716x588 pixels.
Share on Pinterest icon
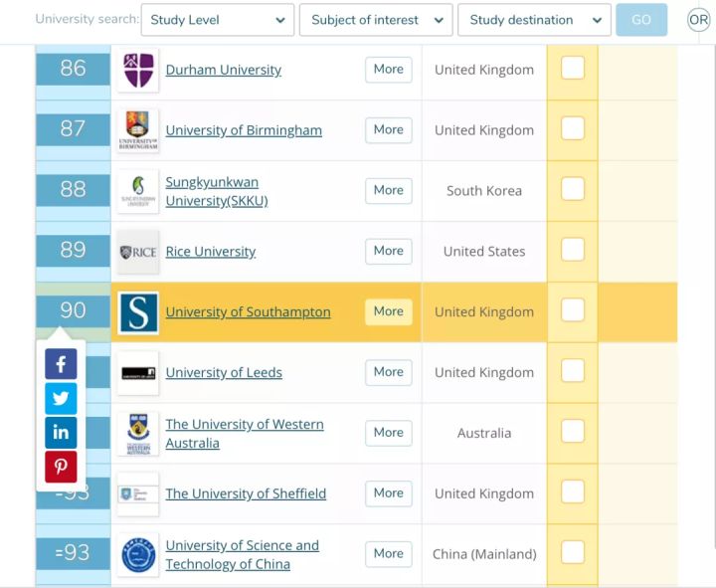coord(61,467)
